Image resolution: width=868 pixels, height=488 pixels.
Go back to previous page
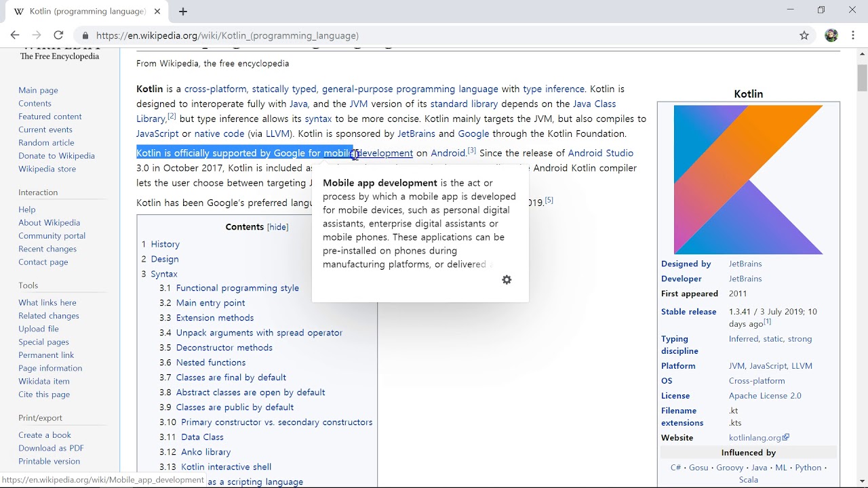[x=15, y=35]
